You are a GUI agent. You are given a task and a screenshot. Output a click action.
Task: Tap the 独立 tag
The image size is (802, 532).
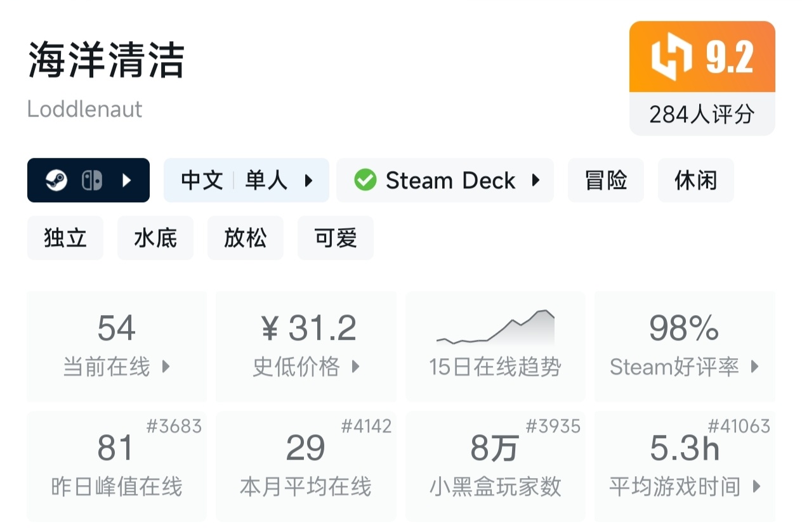pyautogui.click(x=65, y=238)
